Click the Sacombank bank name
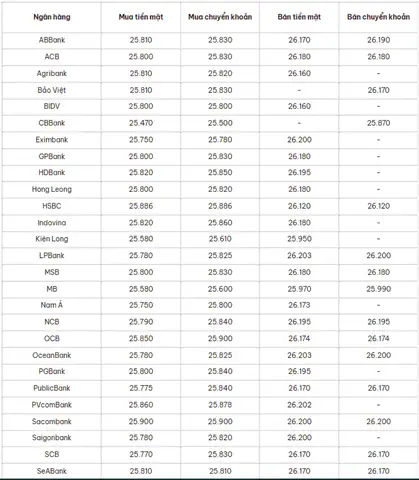 pos(52,421)
